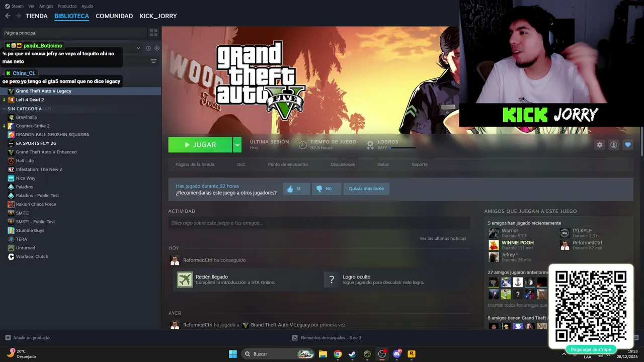Image resolution: width=644 pixels, height=362 pixels.
Task: Open advanced library filter lines icon
Action: pyautogui.click(x=153, y=61)
